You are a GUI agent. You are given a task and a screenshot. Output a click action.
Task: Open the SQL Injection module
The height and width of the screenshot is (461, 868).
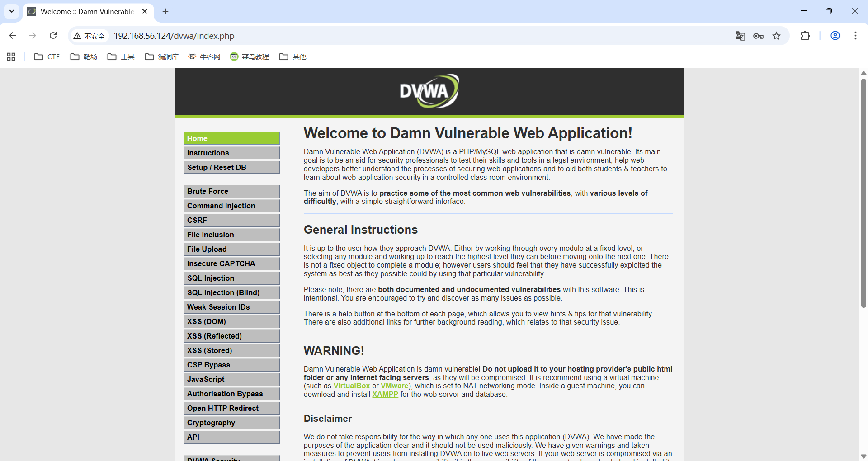pos(232,278)
